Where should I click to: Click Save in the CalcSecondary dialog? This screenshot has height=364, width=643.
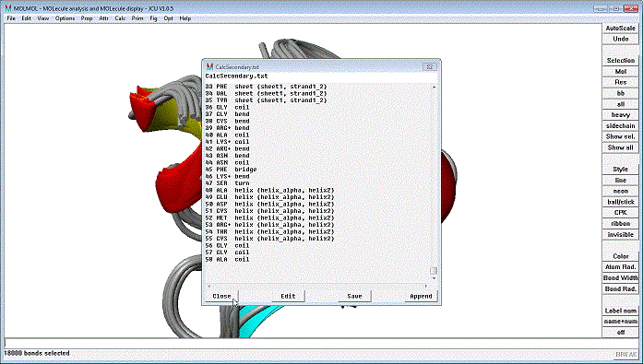[354, 296]
